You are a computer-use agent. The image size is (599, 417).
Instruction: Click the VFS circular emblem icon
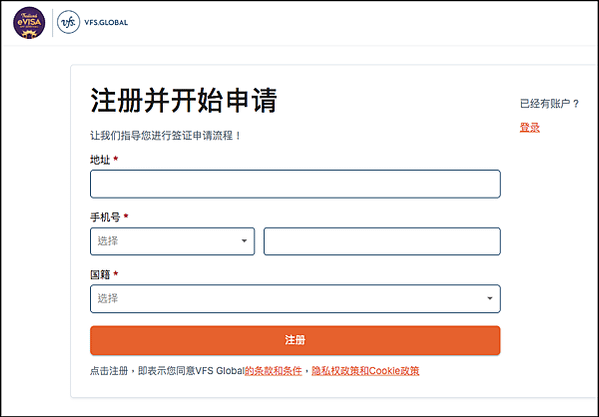pyautogui.click(x=68, y=23)
